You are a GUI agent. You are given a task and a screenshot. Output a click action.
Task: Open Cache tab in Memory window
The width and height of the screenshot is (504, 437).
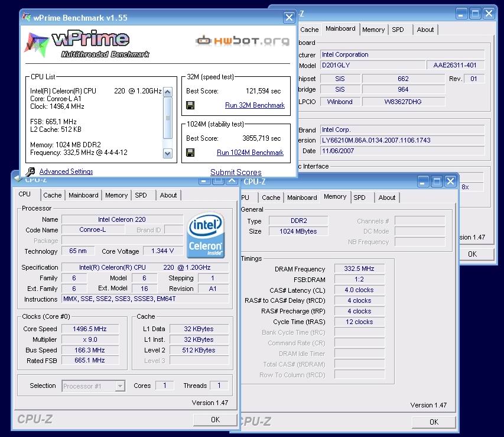[x=271, y=198]
